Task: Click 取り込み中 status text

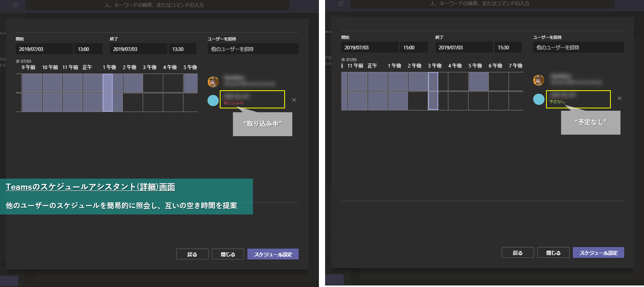Action: point(234,103)
